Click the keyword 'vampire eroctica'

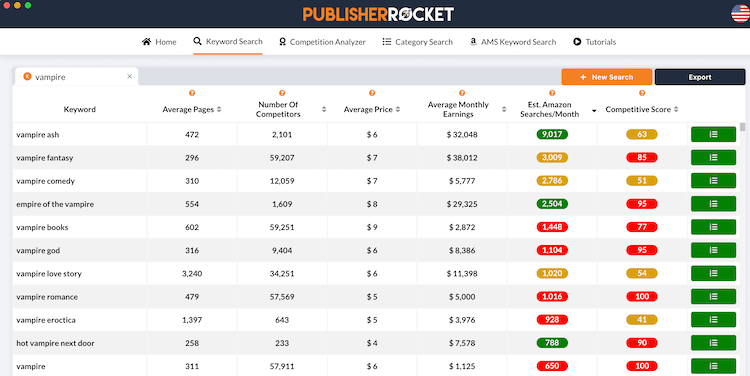[x=46, y=320]
